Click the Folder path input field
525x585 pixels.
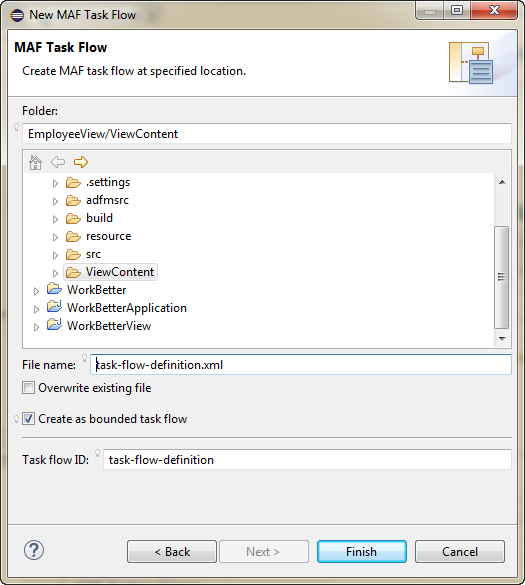267,134
